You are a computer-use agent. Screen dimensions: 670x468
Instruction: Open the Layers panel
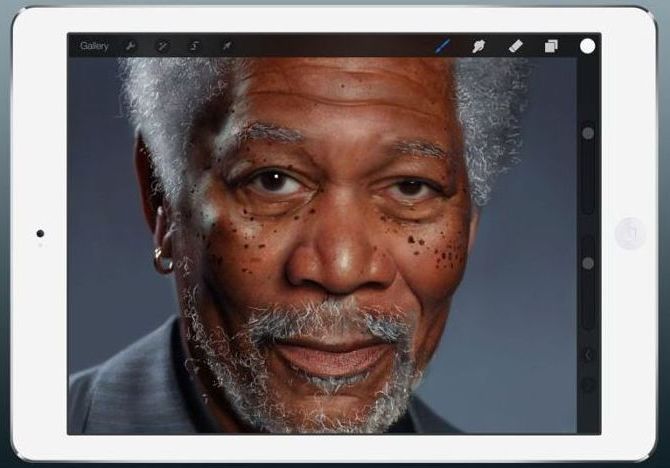551,46
